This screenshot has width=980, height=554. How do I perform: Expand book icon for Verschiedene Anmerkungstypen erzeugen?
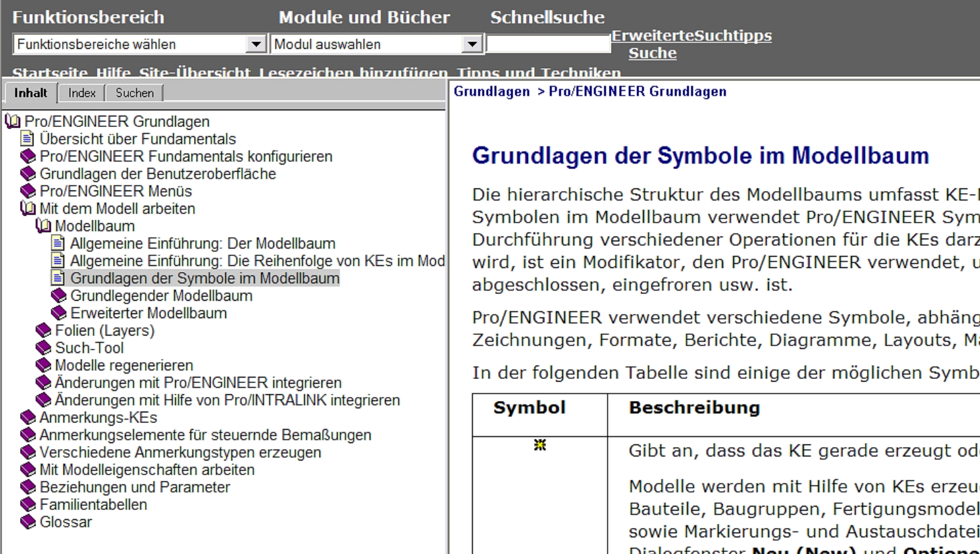coord(28,452)
